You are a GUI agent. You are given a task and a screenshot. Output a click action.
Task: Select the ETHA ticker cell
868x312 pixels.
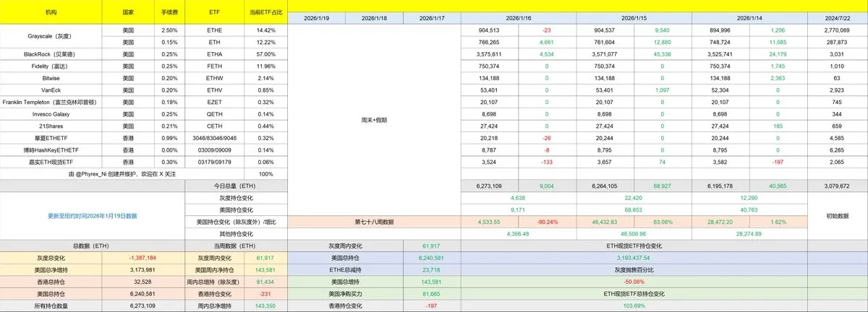pyautogui.click(x=215, y=54)
